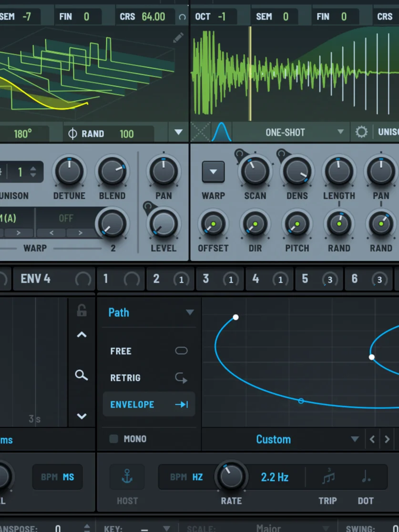
Task: Click the lock icon in envelope panel
Action: pos(82,310)
